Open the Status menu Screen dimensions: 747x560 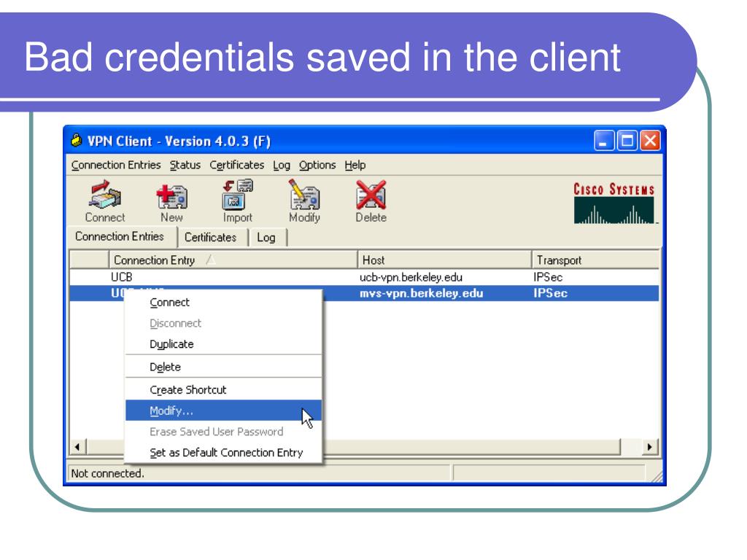coord(185,165)
